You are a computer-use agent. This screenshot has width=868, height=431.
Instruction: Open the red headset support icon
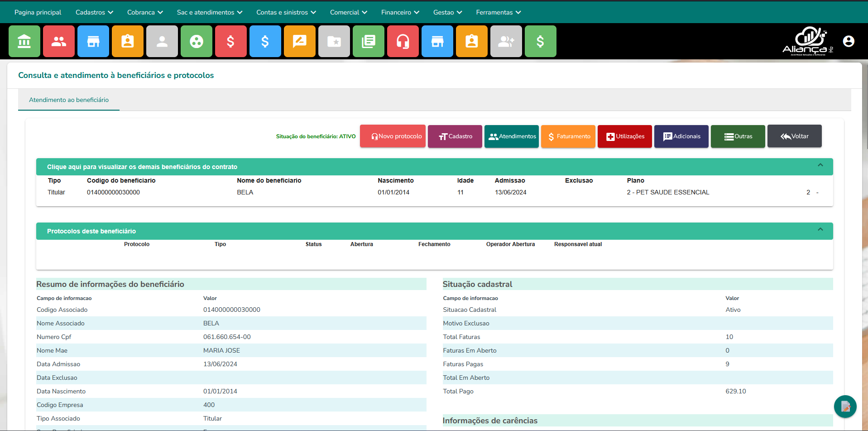tap(403, 41)
